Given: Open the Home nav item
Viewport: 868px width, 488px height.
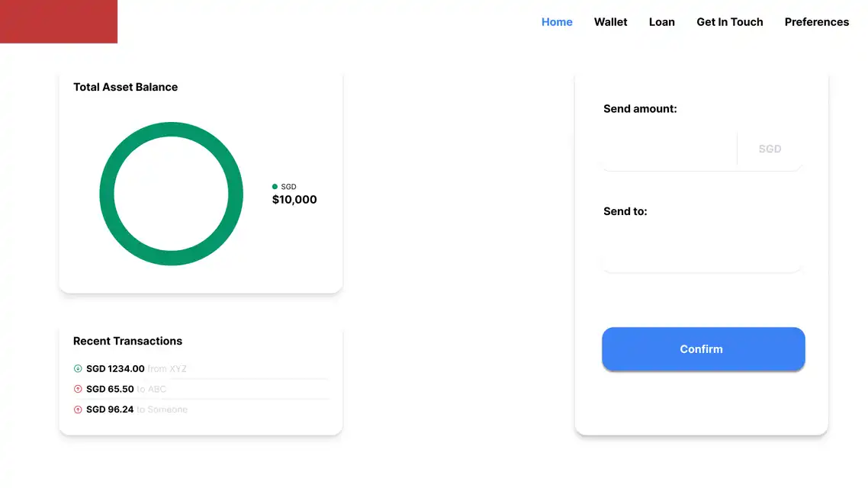Looking at the screenshot, I should 557,22.
